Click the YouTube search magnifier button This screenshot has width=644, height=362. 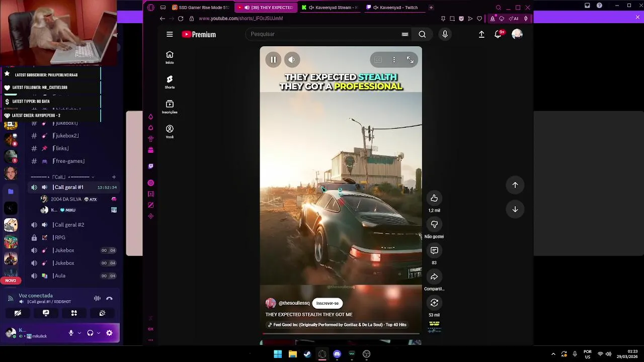422,34
